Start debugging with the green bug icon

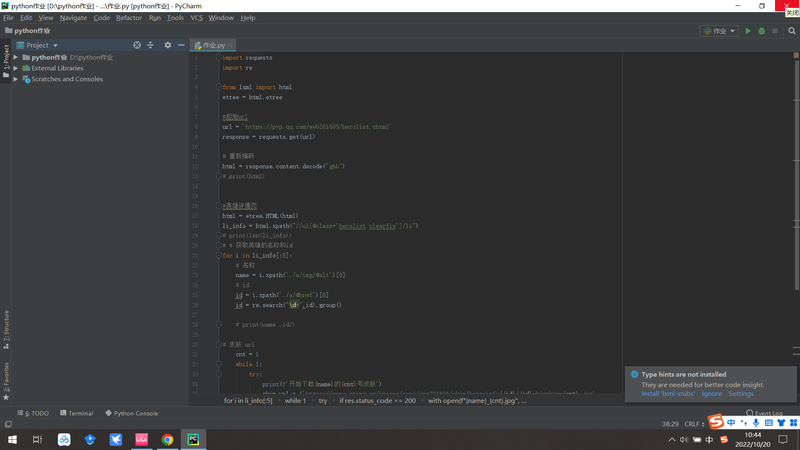pyautogui.click(x=762, y=31)
